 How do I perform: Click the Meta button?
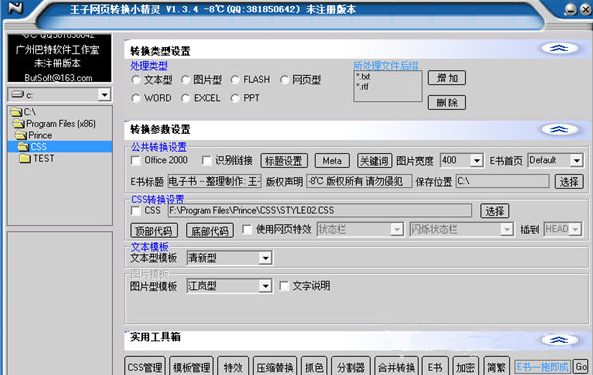[332, 161]
